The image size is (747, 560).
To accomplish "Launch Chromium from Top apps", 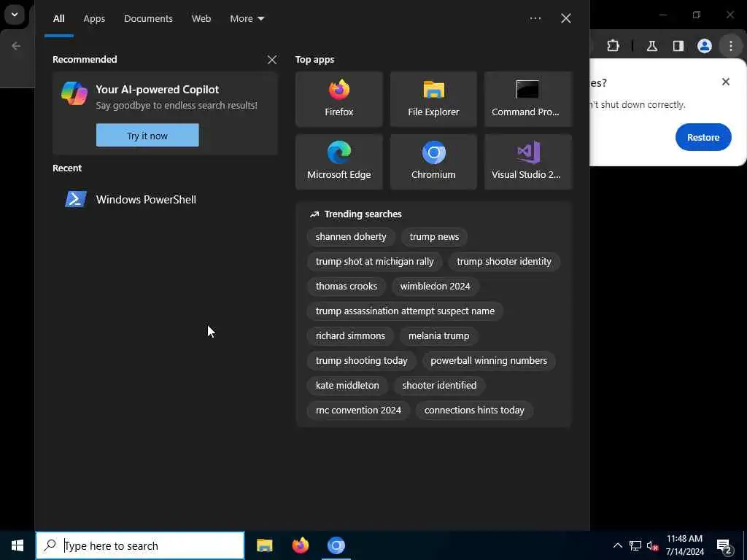I will coord(433,162).
